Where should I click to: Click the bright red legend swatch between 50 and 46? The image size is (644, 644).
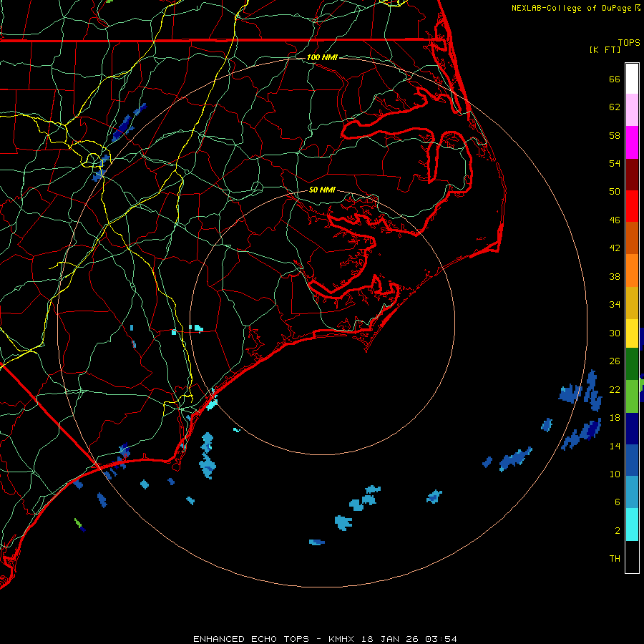pos(632,206)
